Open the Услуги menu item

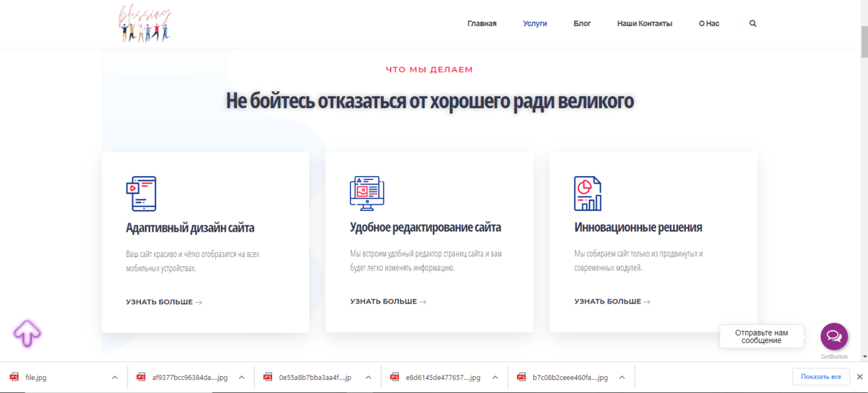[535, 23]
